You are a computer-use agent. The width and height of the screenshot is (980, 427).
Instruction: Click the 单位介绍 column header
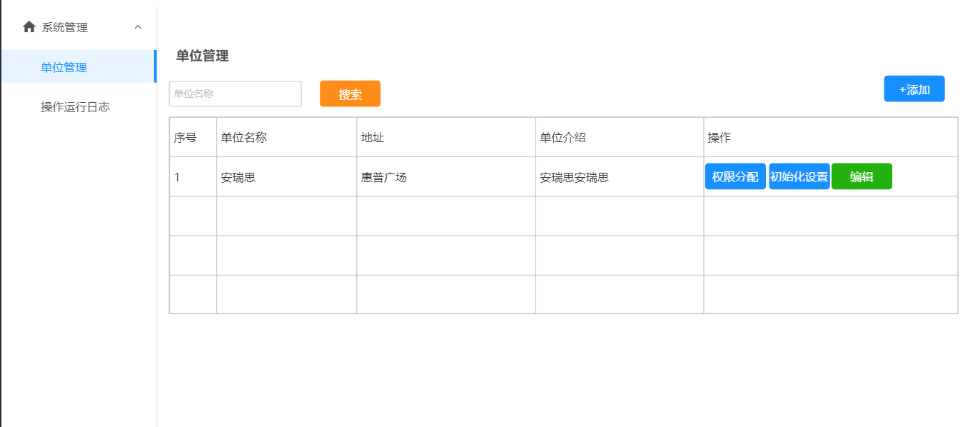point(562,138)
